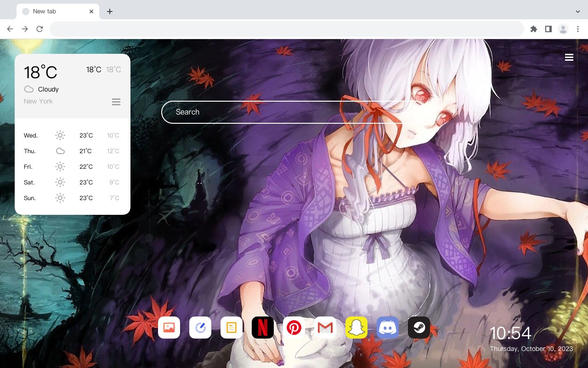Click Wednesday's sunny forecast icon
This screenshot has height=368, width=588.
[x=60, y=135]
